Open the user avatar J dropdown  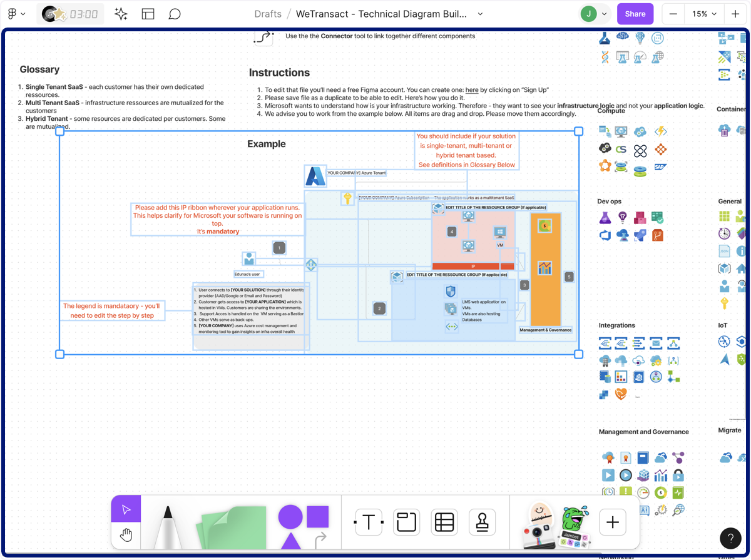[595, 14]
